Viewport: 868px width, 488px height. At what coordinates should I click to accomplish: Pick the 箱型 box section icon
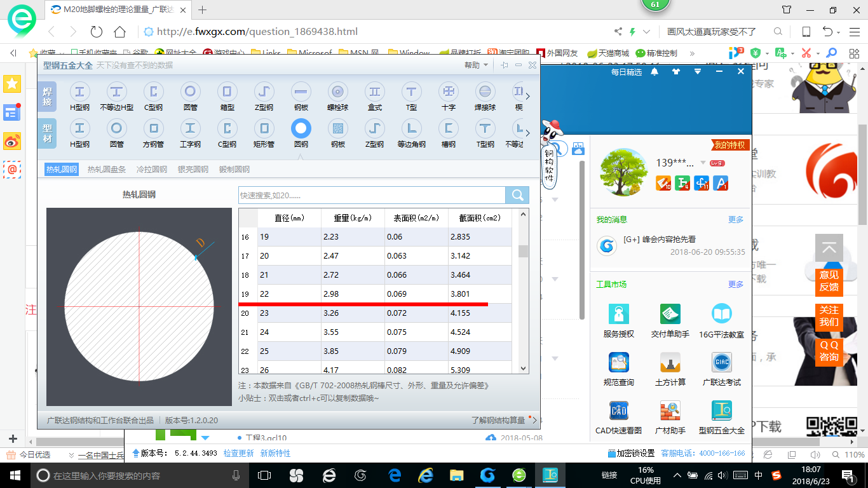[227, 97]
